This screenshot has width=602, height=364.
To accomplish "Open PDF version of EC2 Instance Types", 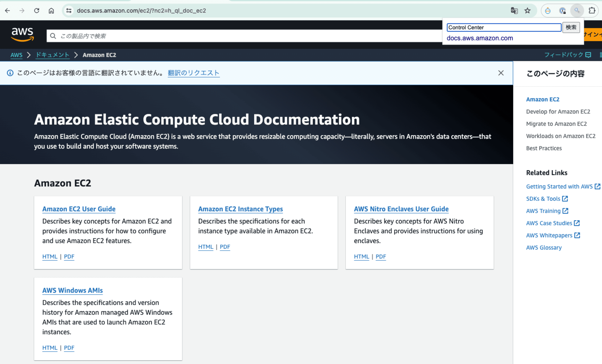I will pos(225,247).
